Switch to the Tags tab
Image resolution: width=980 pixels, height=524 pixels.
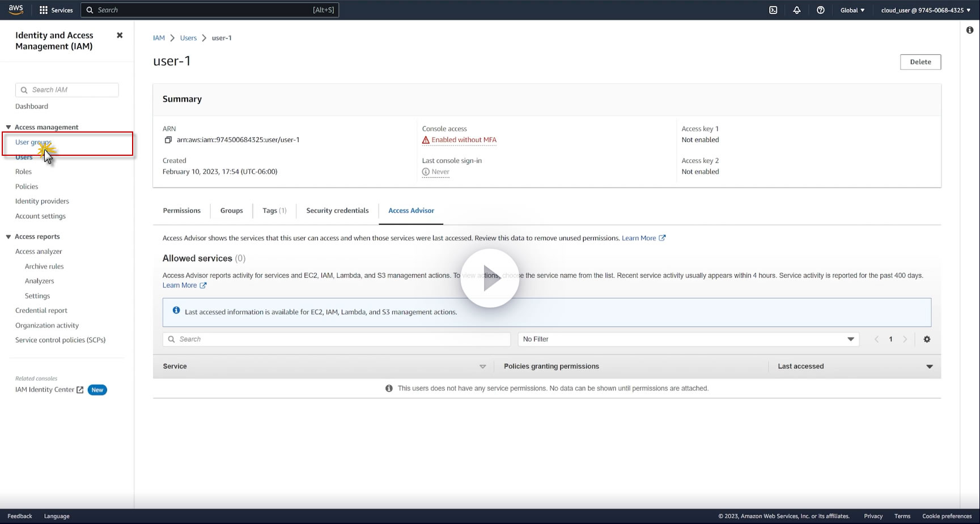point(274,211)
